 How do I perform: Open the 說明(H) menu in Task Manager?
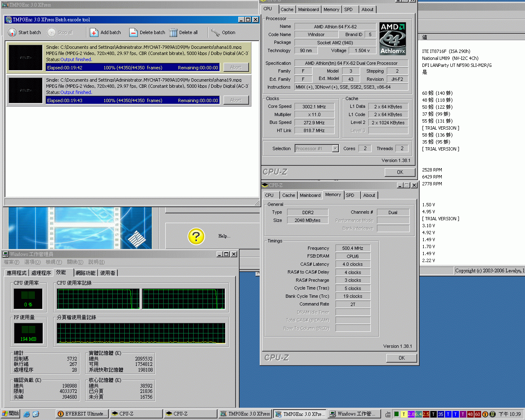(x=96, y=262)
